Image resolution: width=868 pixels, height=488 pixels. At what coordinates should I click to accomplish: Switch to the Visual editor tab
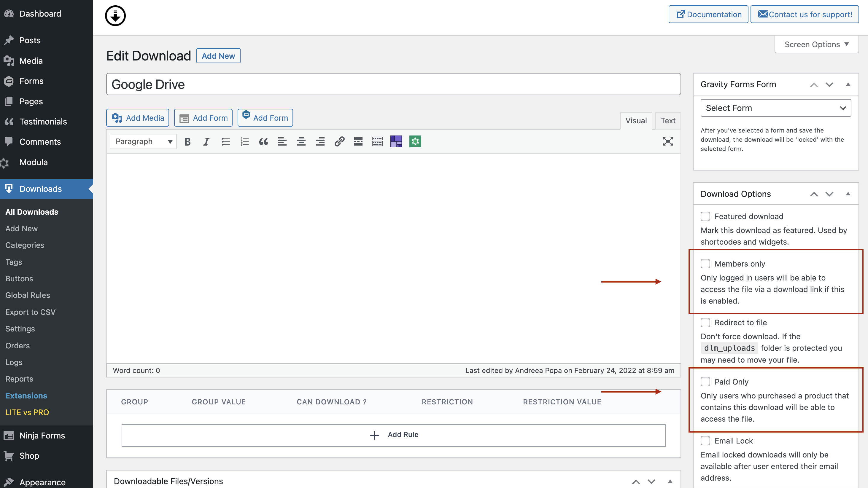coord(636,120)
